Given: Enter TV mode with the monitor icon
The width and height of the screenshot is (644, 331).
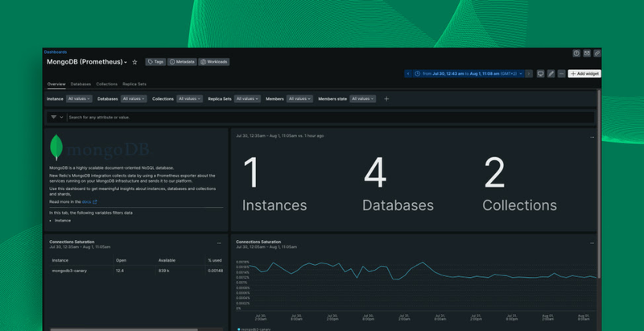Looking at the screenshot, I should click(x=541, y=73).
